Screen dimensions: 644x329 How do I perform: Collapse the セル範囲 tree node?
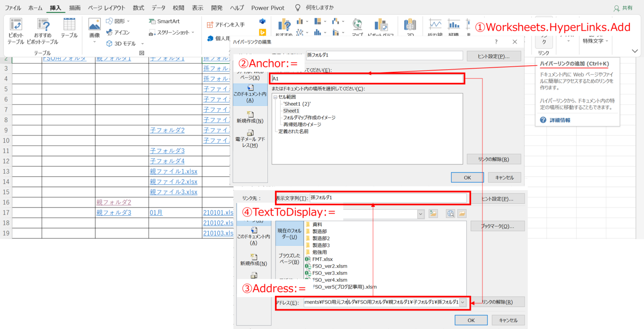(x=275, y=97)
